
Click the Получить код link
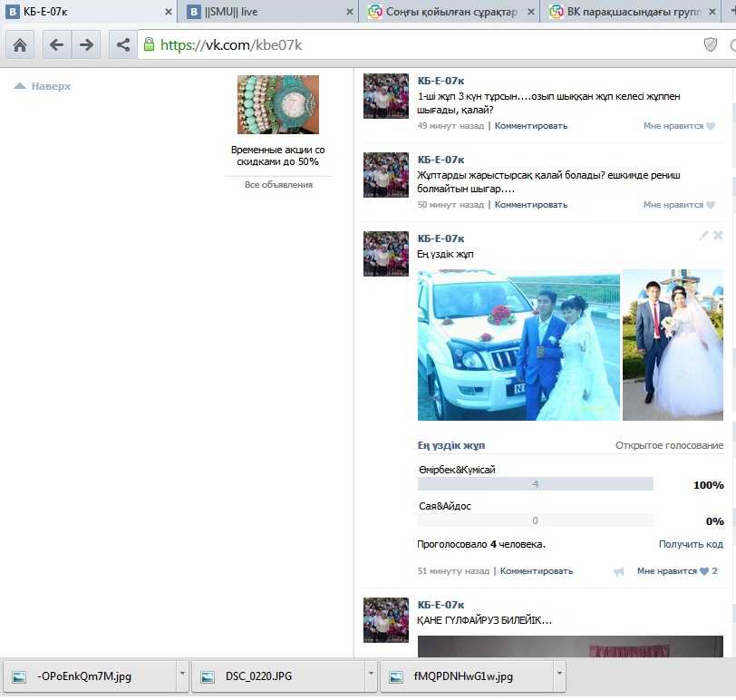point(691,544)
